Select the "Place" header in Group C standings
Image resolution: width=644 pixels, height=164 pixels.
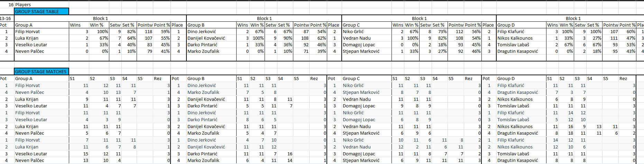488,25
